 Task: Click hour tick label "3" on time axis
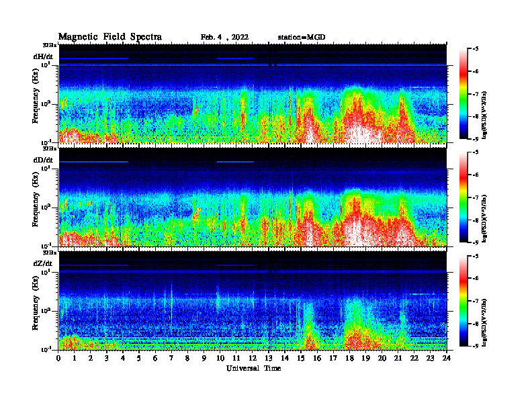coord(107,359)
